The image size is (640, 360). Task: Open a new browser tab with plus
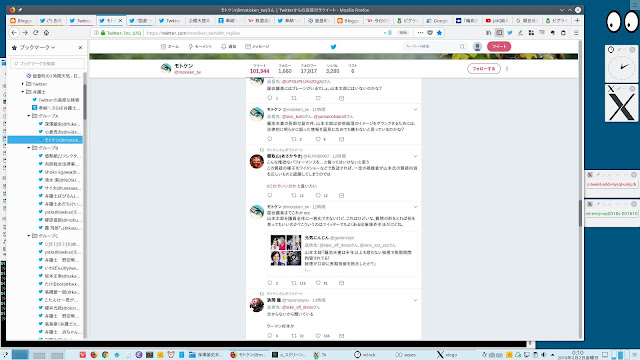coord(577,20)
